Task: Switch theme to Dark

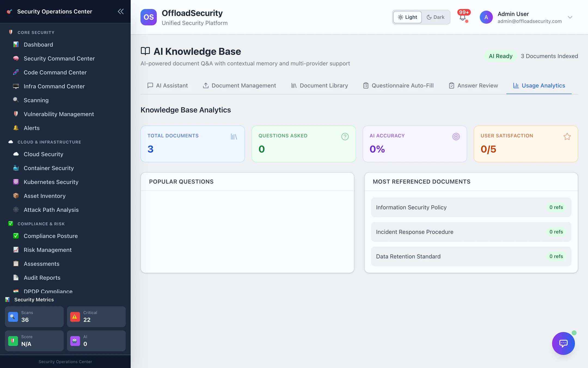Action: pos(436,17)
